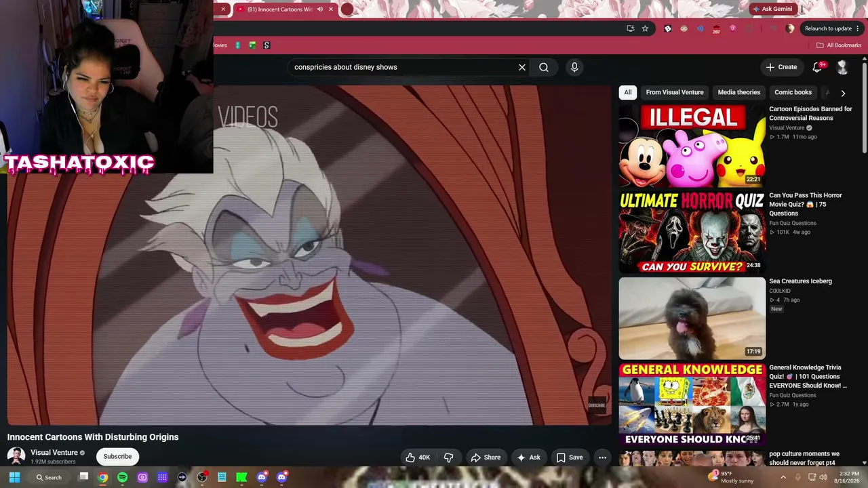Screen dimensions: 868x488
Task: Clear the YouTube search box text
Action: point(522,67)
